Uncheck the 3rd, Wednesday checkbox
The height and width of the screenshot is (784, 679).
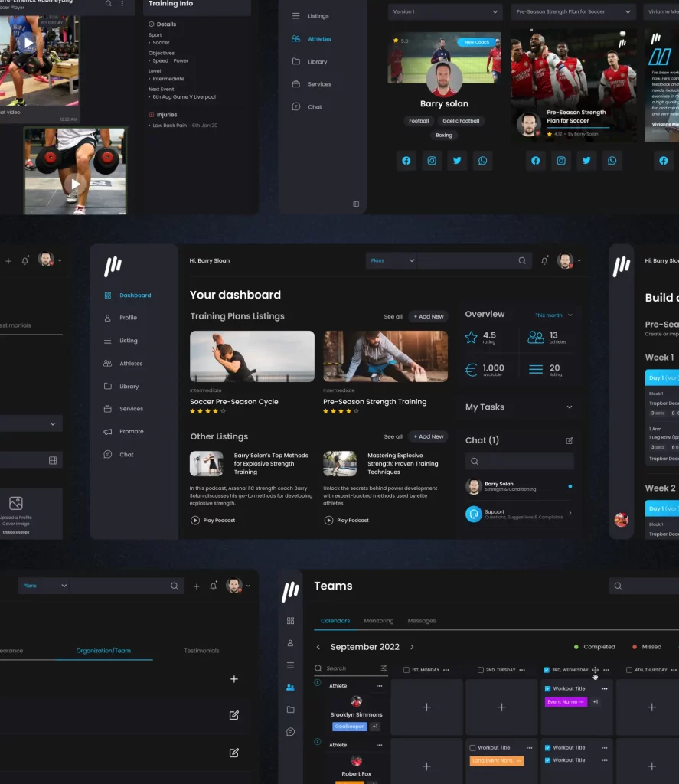[x=547, y=670]
